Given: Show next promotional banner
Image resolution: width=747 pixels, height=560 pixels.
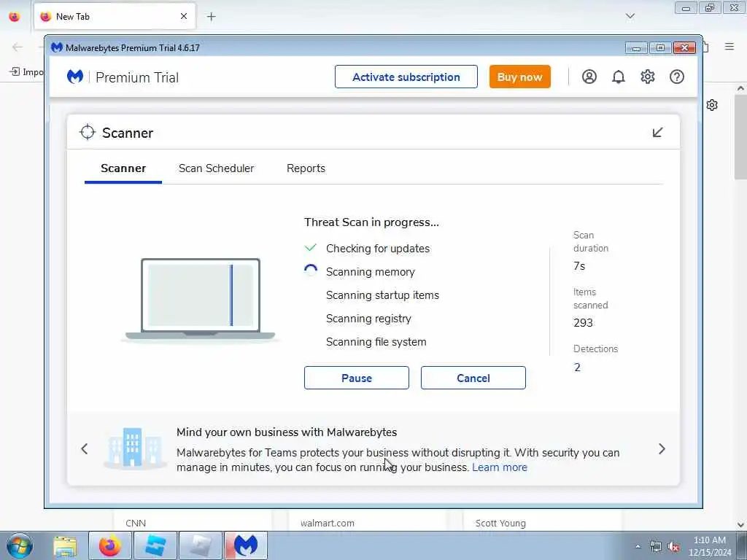Looking at the screenshot, I should pyautogui.click(x=662, y=448).
